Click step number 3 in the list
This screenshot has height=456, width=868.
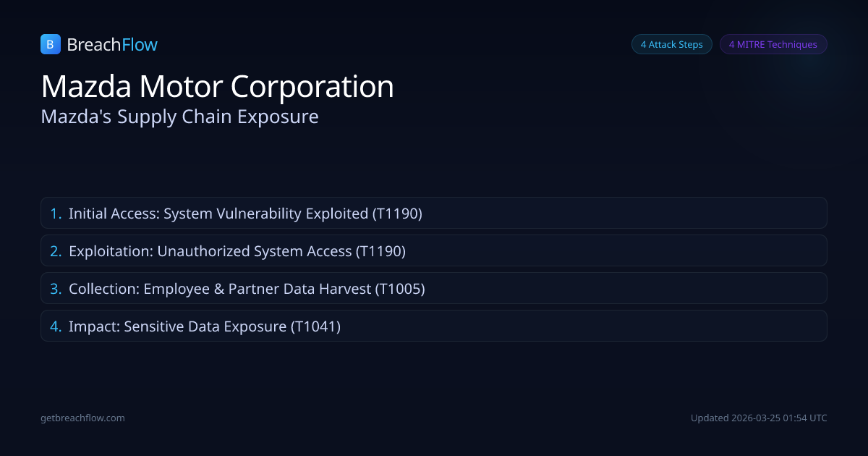56,289
